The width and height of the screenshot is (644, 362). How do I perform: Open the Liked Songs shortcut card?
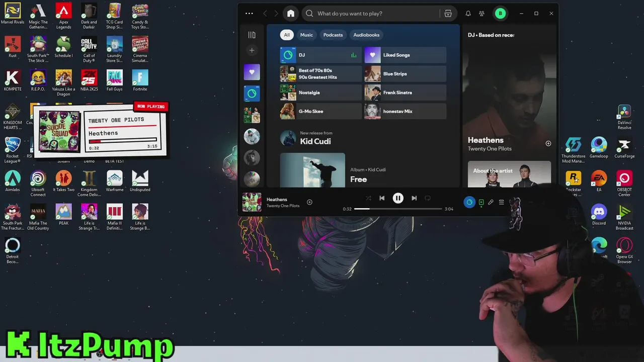[x=405, y=55]
